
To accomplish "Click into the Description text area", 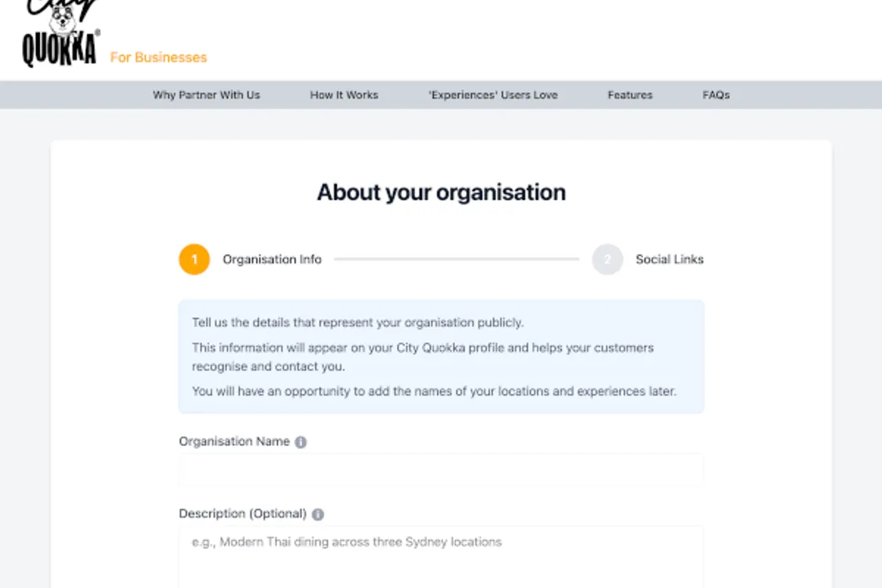I will pos(441,557).
